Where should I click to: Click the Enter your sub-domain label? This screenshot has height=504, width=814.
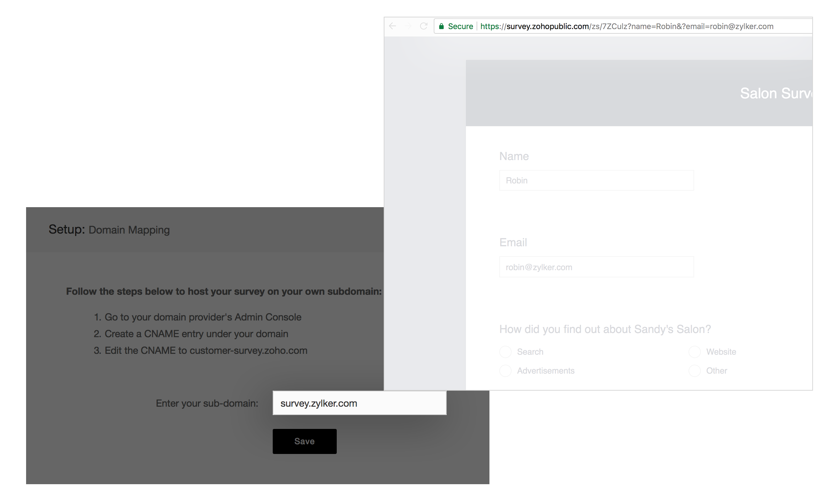tap(207, 403)
